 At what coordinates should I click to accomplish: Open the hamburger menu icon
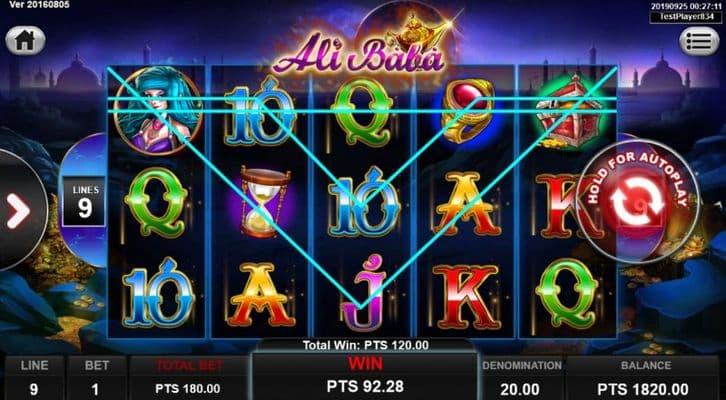[699, 41]
